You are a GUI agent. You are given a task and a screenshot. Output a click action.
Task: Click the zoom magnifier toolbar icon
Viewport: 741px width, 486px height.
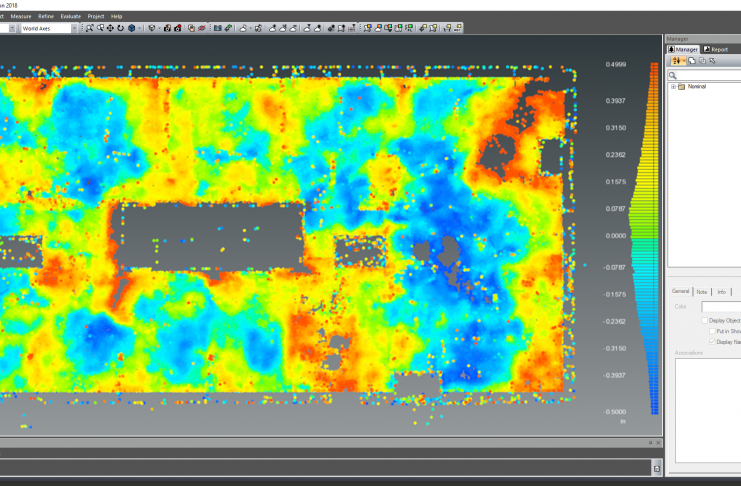click(90, 28)
